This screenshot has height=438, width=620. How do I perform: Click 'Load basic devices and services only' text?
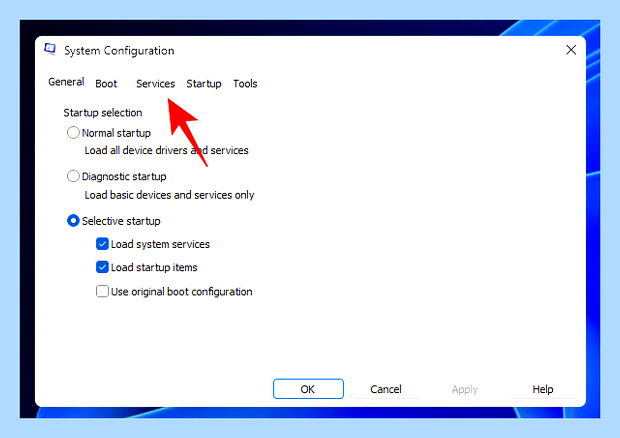click(169, 195)
